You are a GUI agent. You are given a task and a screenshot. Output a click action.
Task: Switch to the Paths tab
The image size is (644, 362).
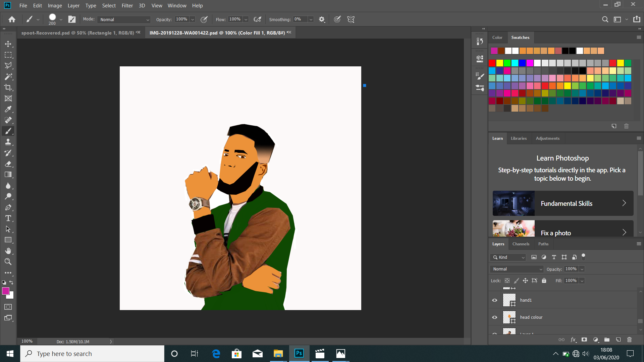pyautogui.click(x=543, y=244)
